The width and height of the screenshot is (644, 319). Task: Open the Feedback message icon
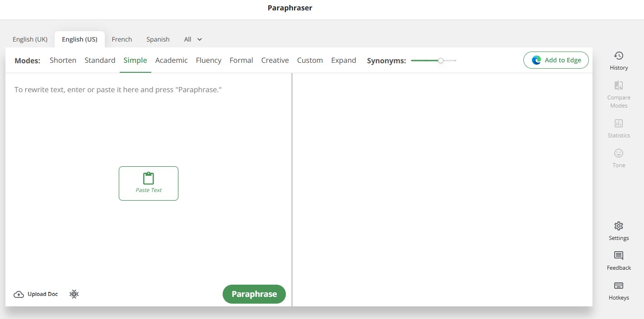tap(619, 256)
